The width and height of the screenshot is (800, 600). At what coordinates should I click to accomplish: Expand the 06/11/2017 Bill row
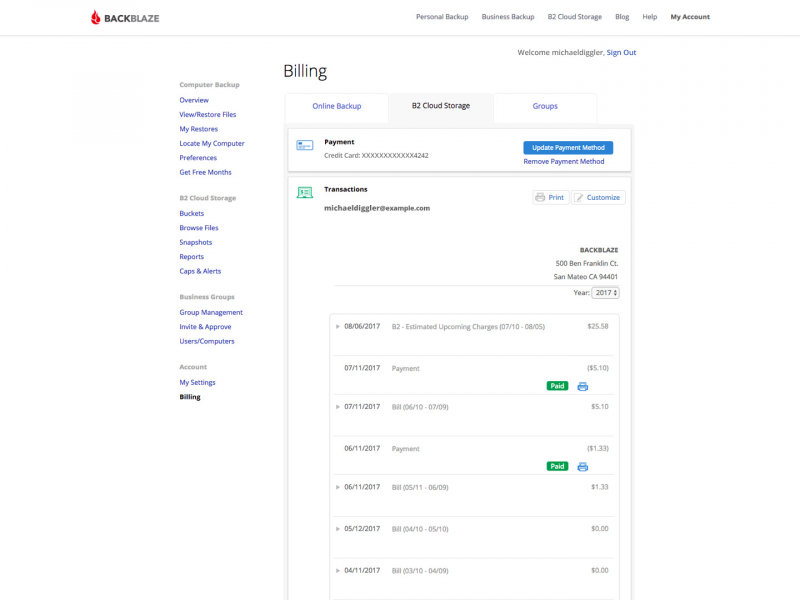click(338, 487)
